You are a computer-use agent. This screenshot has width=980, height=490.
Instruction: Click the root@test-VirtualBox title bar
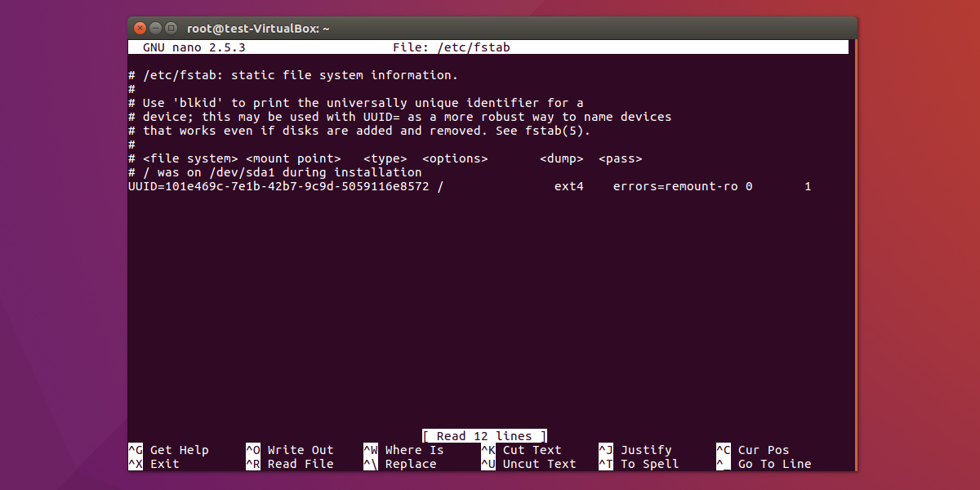257,27
